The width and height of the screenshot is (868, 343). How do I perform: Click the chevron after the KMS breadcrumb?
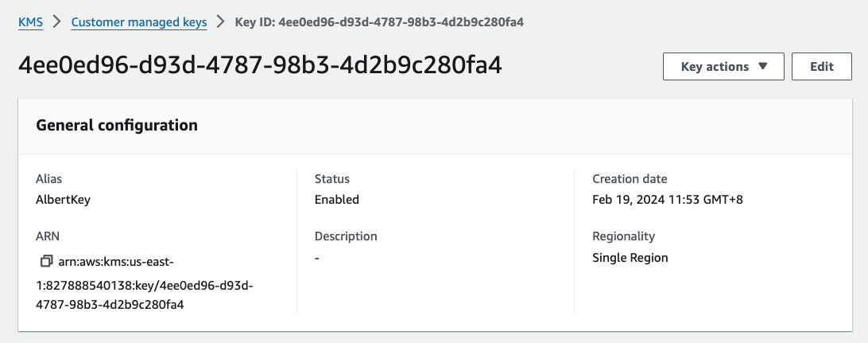coord(56,22)
